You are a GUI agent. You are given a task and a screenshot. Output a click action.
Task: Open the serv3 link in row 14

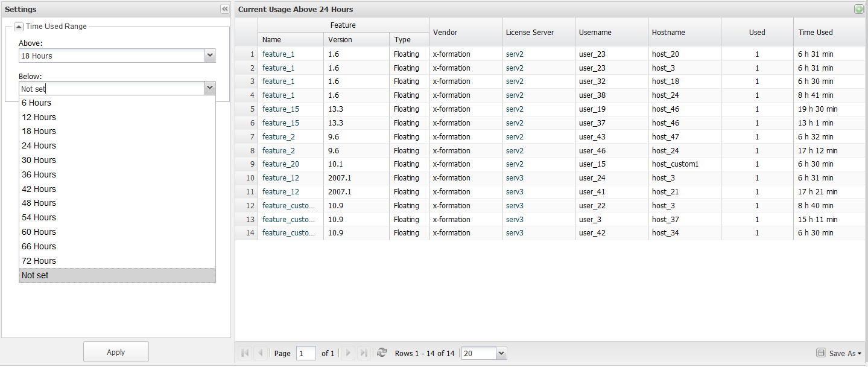[515, 233]
